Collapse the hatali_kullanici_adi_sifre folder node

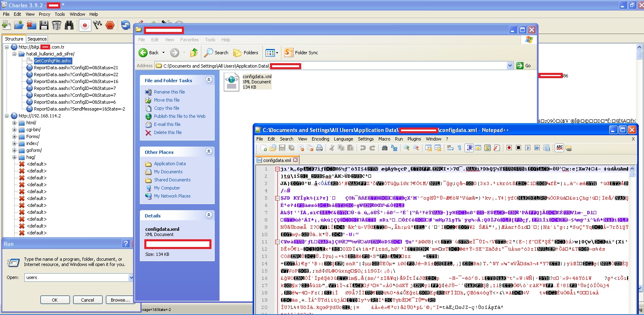pos(15,54)
